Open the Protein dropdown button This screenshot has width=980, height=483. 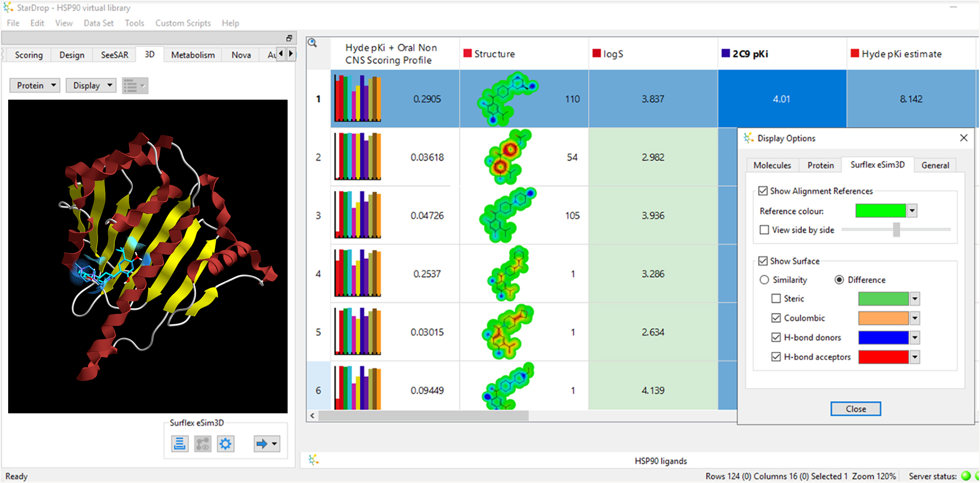tap(35, 85)
